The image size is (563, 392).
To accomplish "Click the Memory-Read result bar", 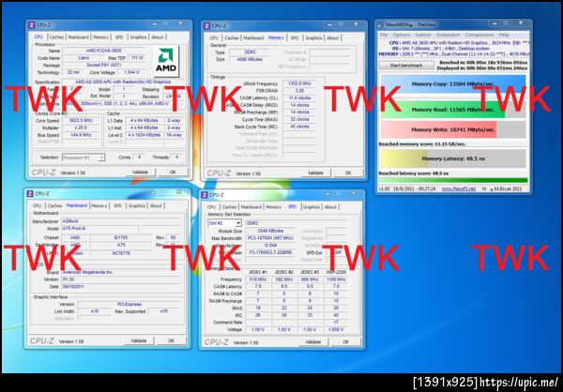I will click(453, 110).
